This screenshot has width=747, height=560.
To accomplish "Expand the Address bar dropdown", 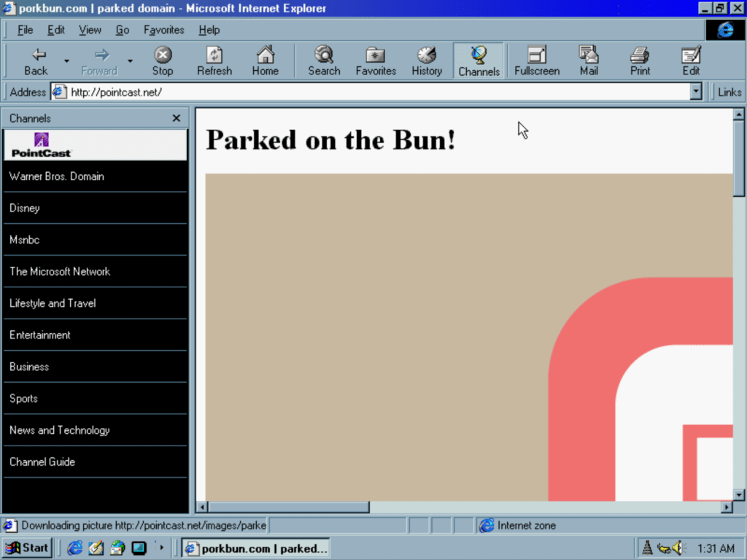I will (695, 92).
